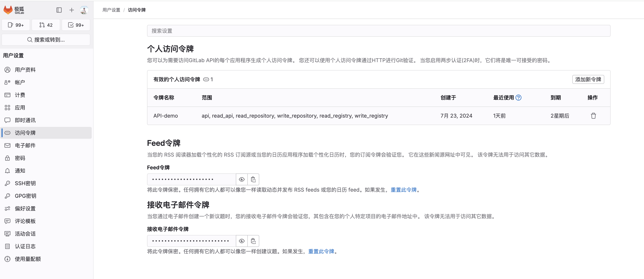Copy the Feed令牌 using clipboard icon
Screen dimensions: 644x279
click(x=253, y=179)
